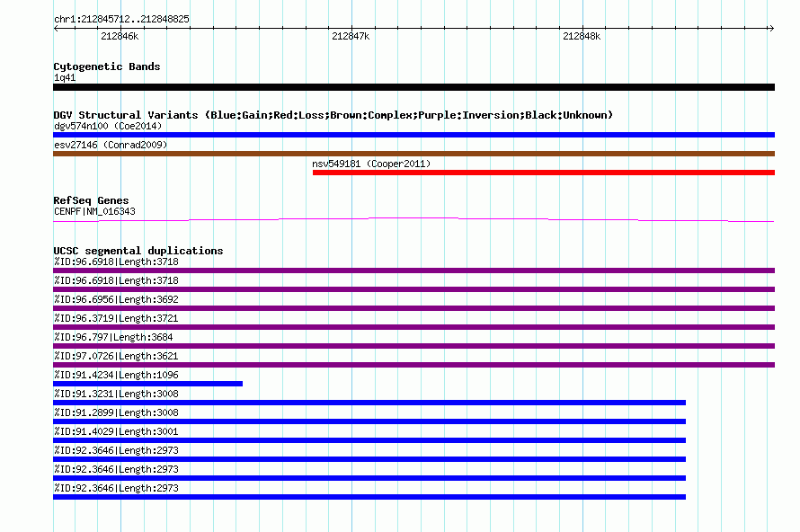Viewport: 800px width, 532px height.
Task: Click the nsv549181 (Cooper2011) label
Action: [371, 164]
